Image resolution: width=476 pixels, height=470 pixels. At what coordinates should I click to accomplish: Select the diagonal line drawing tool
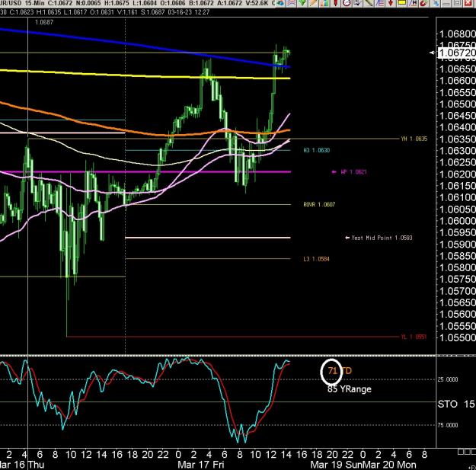[369, 3]
